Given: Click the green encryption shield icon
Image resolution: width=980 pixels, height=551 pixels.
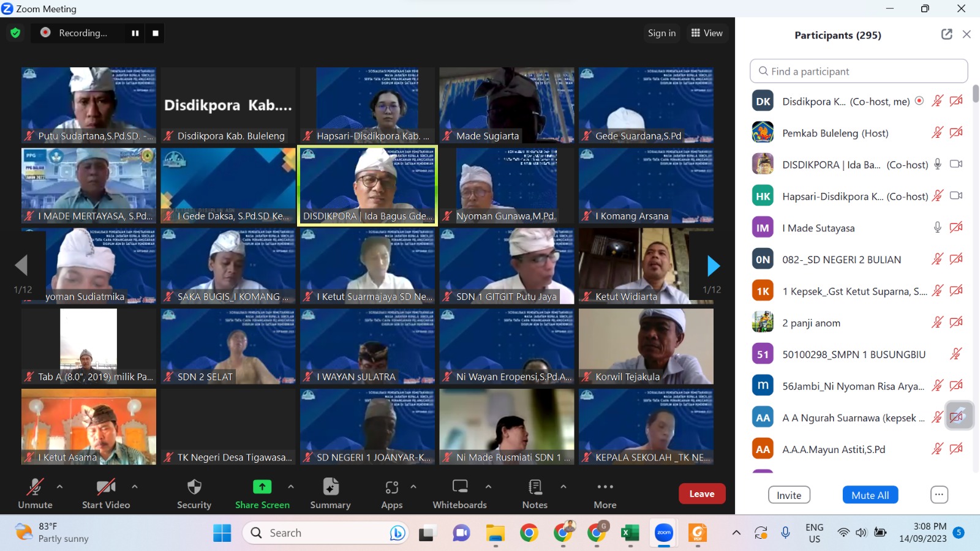Looking at the screenshot, I should pyautogui.click(x=15, y=33).
